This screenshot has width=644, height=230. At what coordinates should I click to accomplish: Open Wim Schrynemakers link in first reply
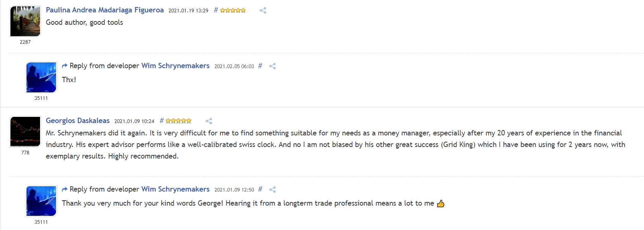[175, 66]
